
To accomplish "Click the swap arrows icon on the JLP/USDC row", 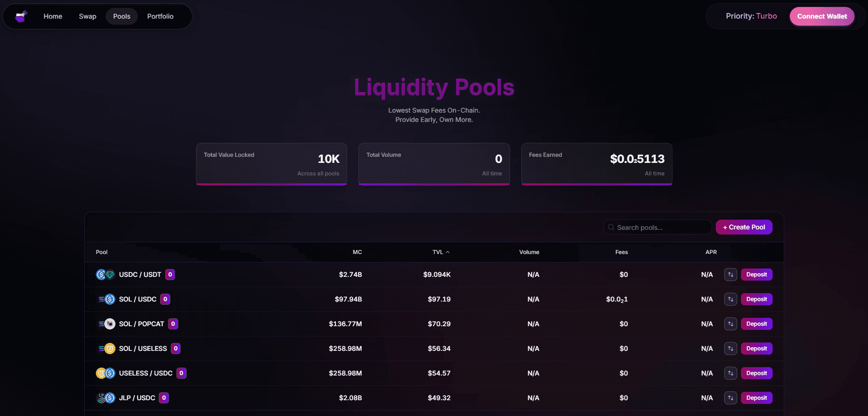I will [x=730, y=398].
